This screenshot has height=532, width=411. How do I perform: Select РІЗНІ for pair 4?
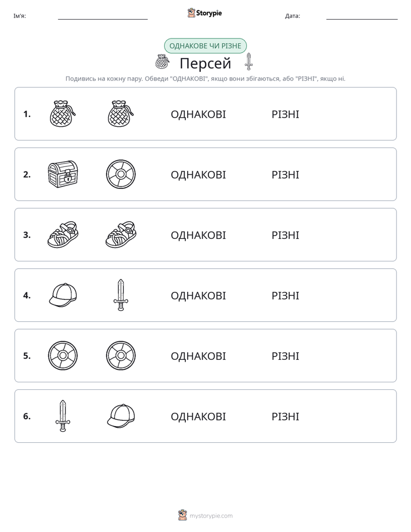(x=285, y=295)
